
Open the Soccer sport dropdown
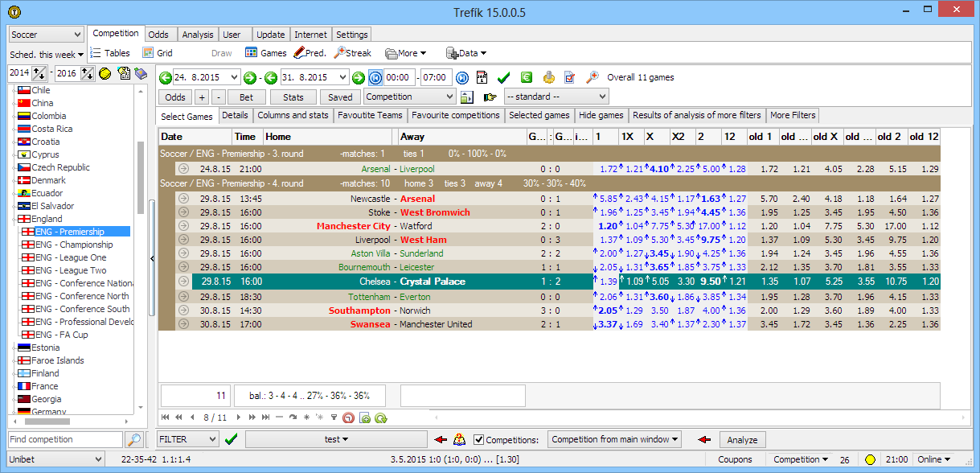click(x=46, y=35)
